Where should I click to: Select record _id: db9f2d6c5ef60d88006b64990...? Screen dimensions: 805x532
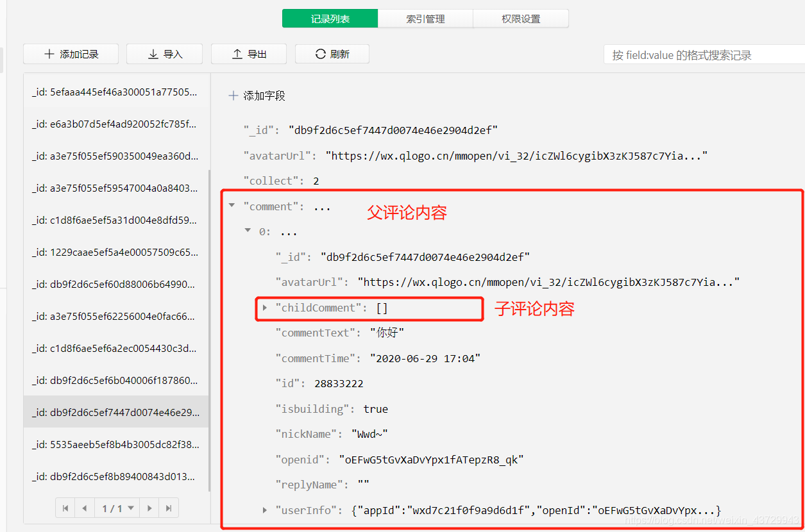pos(115,285)
